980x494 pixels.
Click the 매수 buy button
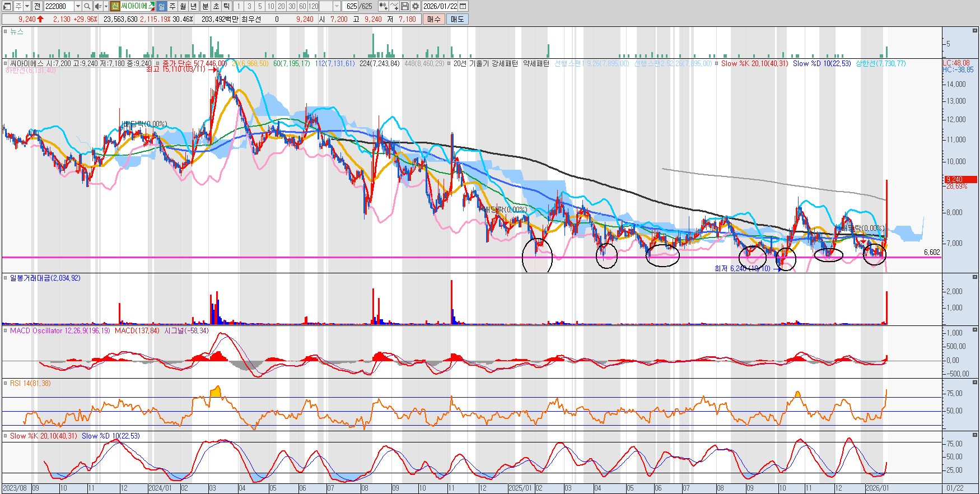434,19
